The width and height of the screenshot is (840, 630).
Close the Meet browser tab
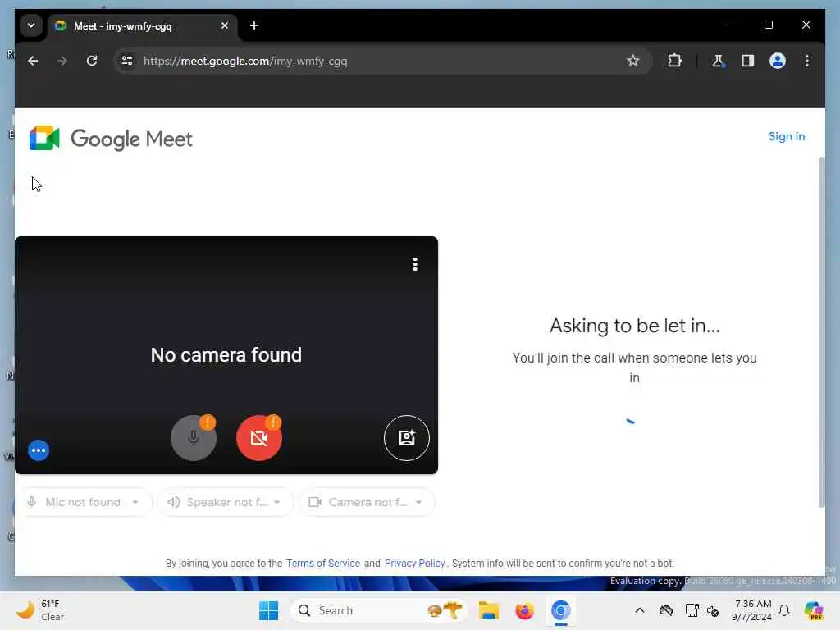coord(225,25)
